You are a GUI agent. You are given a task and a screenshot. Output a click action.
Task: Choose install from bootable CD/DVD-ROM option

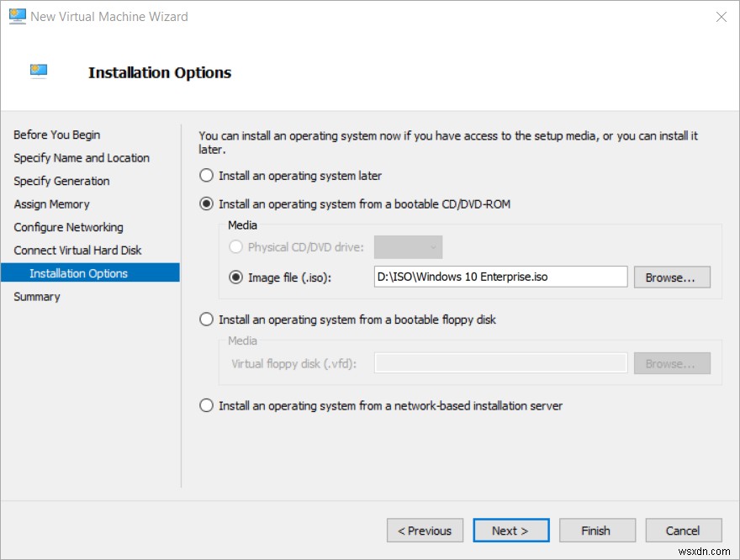tap(206, 202)
